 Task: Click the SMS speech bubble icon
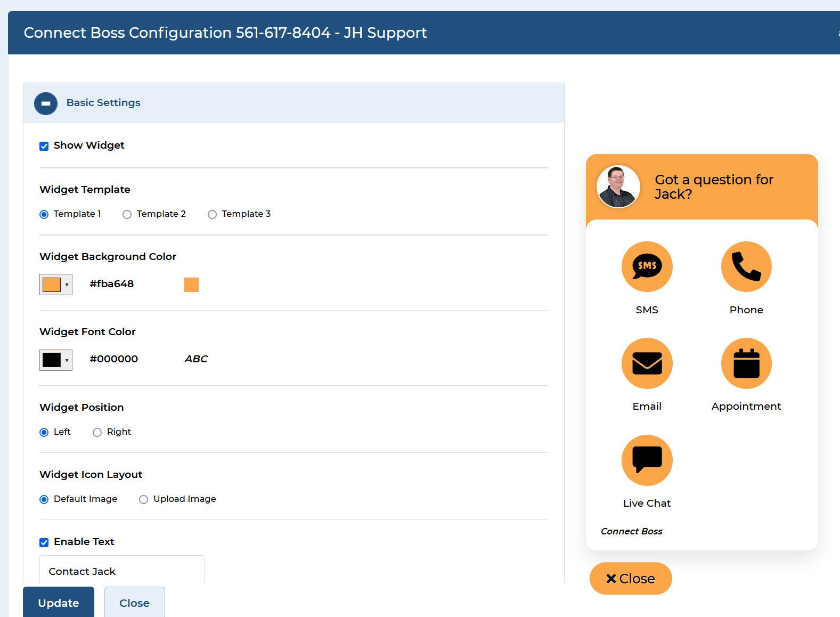647,266
